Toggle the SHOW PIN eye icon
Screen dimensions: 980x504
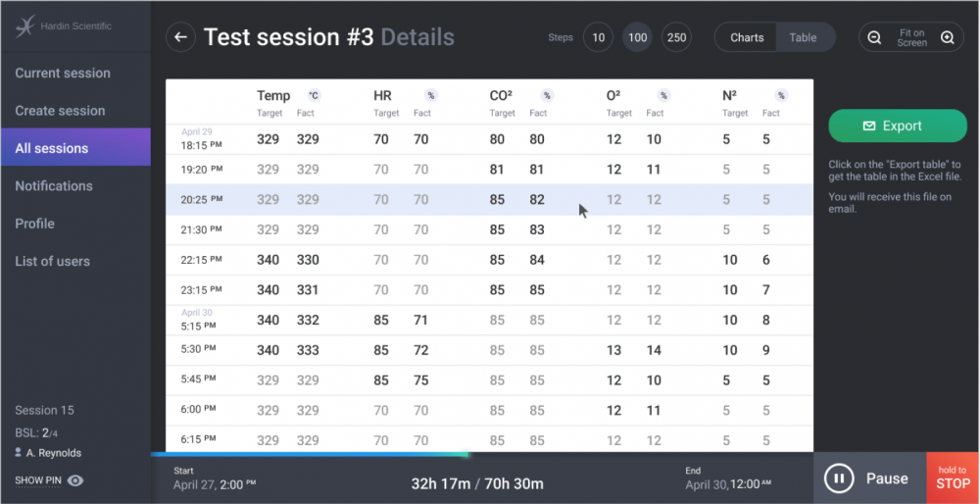75,480
